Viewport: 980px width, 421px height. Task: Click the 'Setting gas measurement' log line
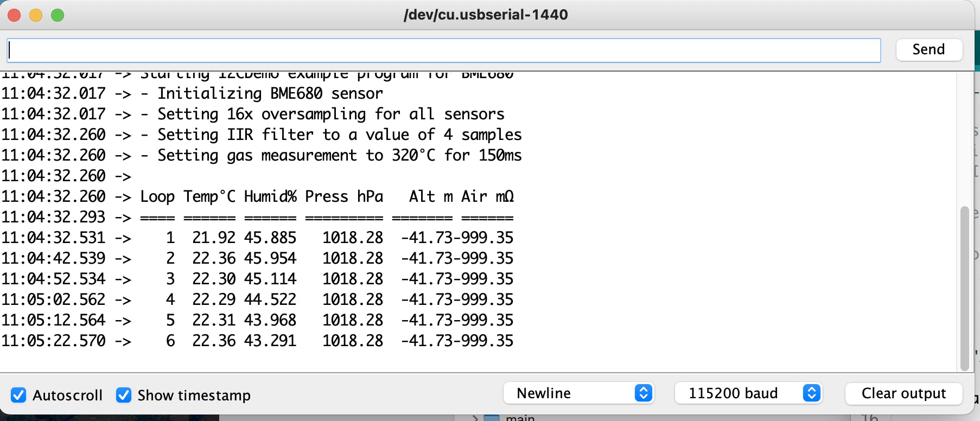pyautogui.click(x=331, y=155)
